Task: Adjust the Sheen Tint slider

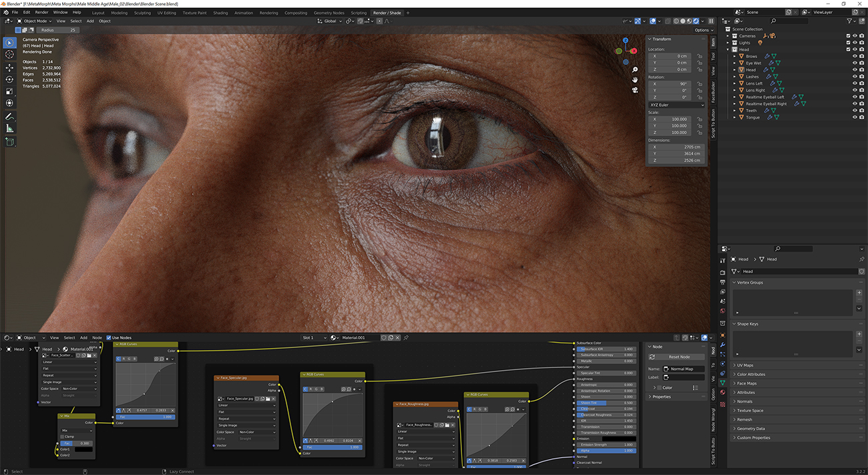Action: click(x=606, y=403)
